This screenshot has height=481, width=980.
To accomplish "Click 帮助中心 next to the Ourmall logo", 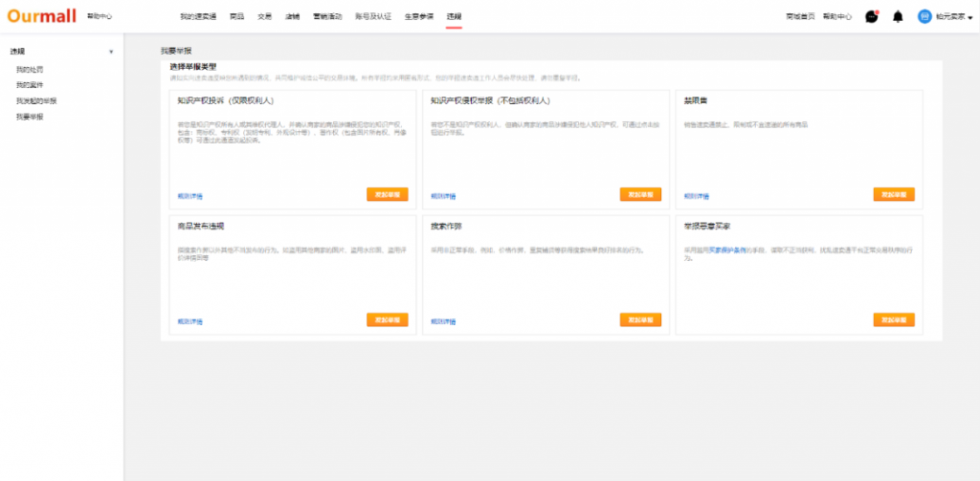I will [x=100, y=16].
